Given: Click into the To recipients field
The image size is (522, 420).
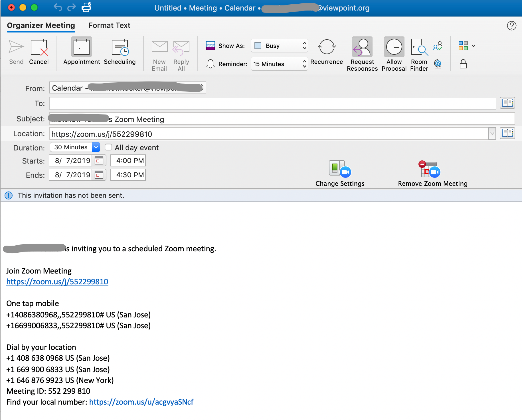Looking at the screenshot, I should [x=272, y=103].
